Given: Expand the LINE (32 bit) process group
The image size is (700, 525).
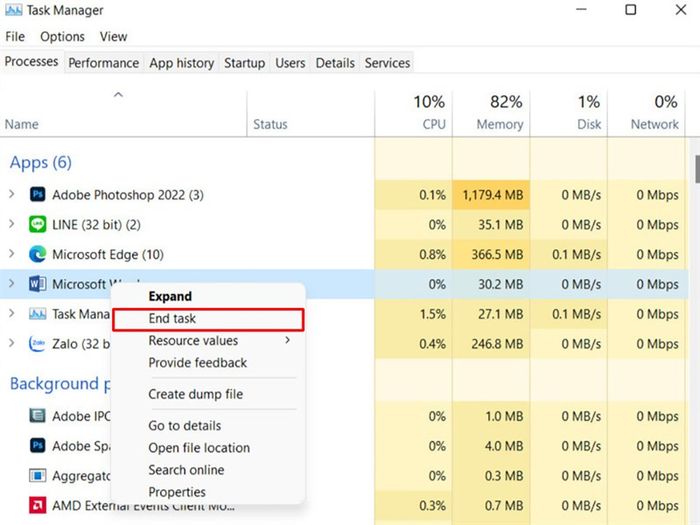Looking at the screenshot, I should tap(12, 224).
